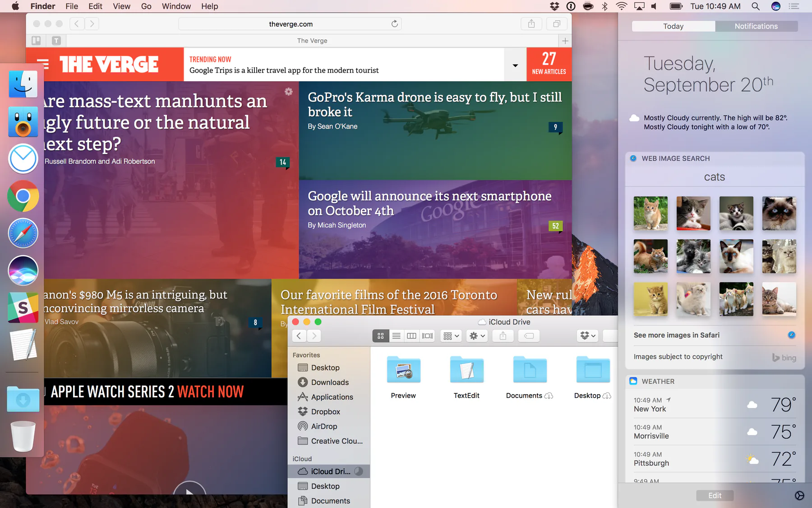This screenshot has width=812, height=508.
Task: Click the Bluetooth status icon
Action: click(x=605, y=6)
